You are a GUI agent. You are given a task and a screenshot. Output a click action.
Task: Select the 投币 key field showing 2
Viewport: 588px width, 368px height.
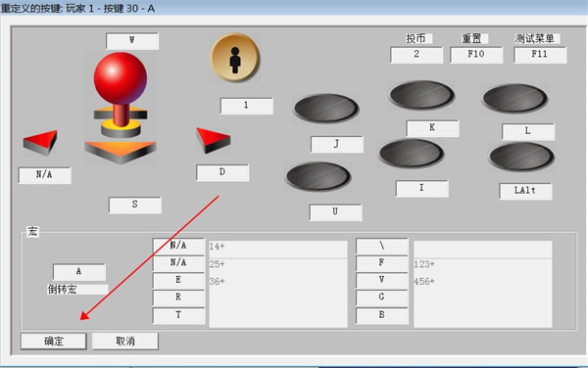(416, 55)
